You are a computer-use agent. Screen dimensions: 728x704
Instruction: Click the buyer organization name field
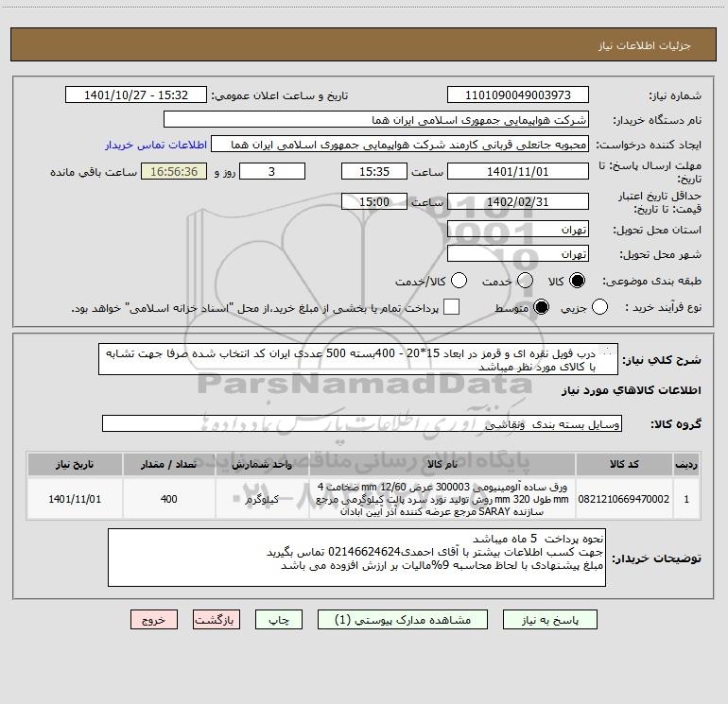tap(376, 120)
